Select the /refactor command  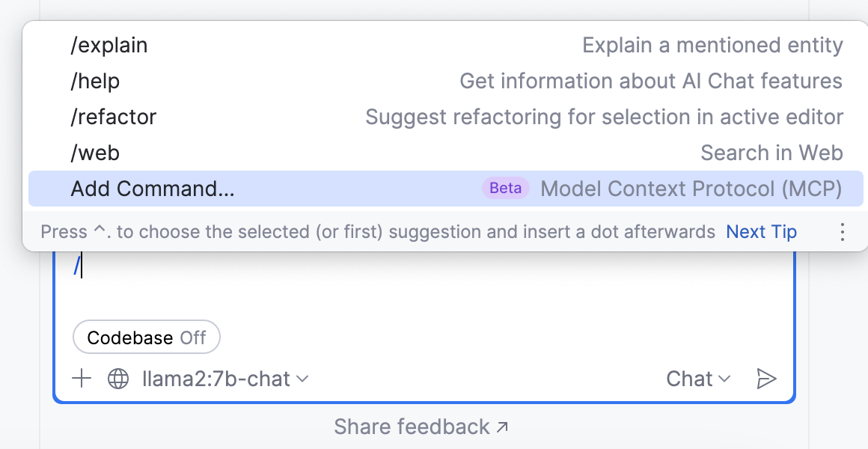pyautogui.click(x=114, y=117)
